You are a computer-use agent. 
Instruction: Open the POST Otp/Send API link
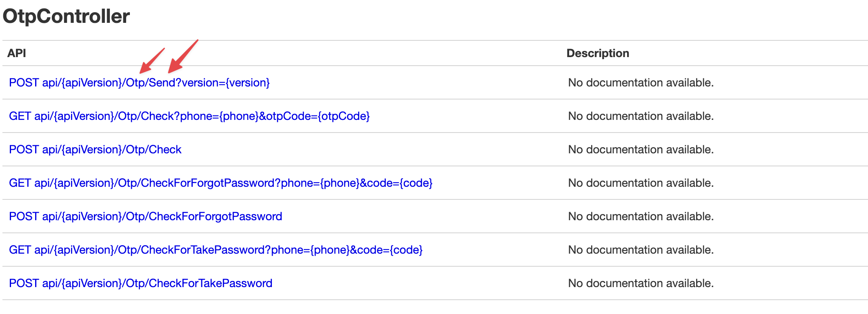pos(139,83)
